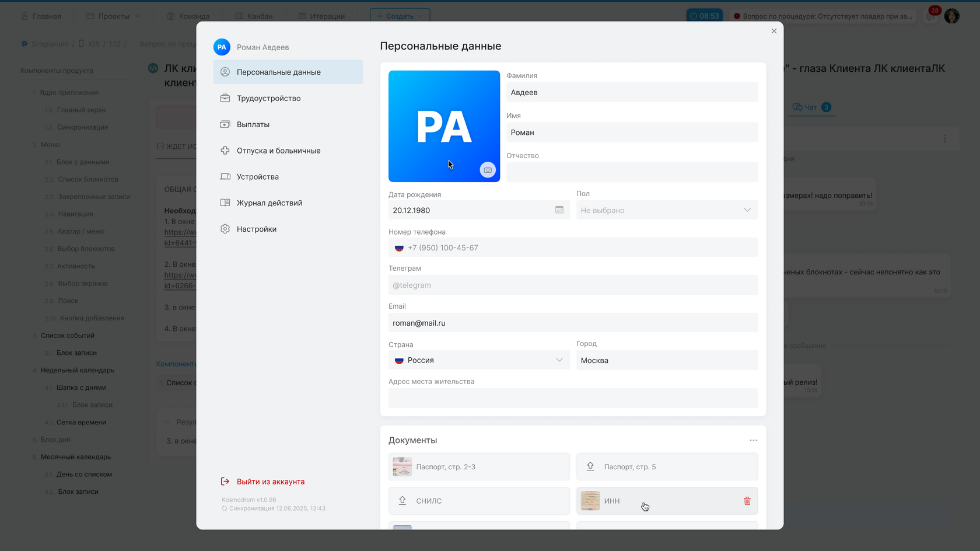980x551 pixels.
Task: Select Недельный календарь tree item
Action: (x=78, y=370)
